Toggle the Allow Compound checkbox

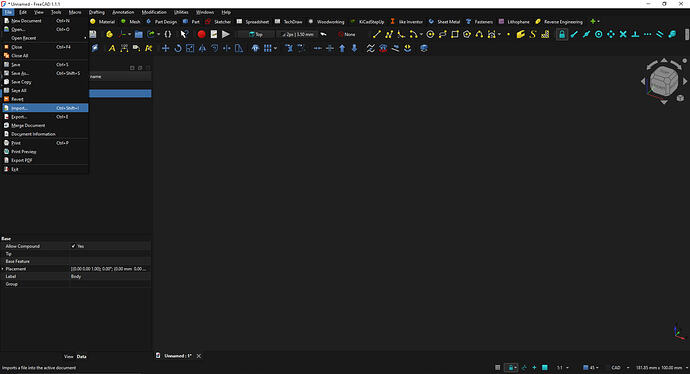point(73,246)
